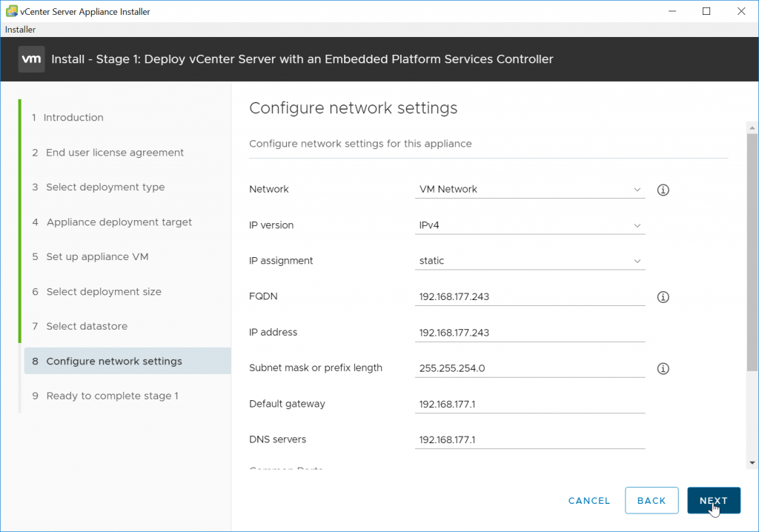Click the Default gateway input field
Image resolution: width=759 pixels, height=532 pixels.
530,405
